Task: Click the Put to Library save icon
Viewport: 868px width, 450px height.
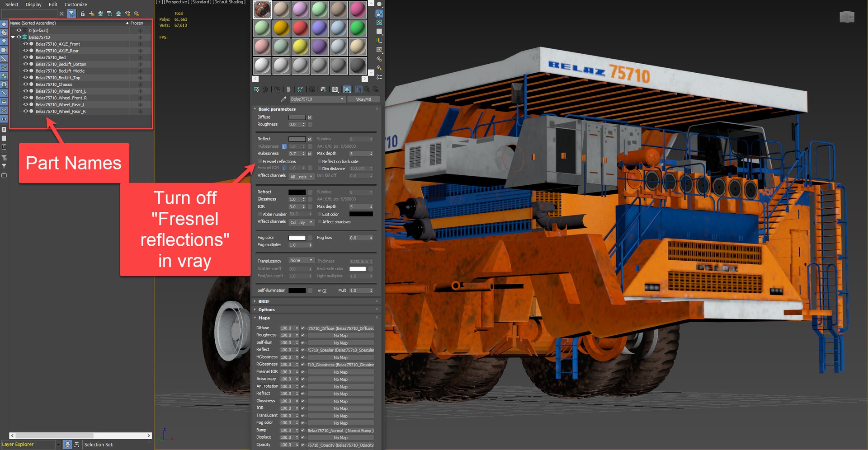Action: tap(323, 89)
